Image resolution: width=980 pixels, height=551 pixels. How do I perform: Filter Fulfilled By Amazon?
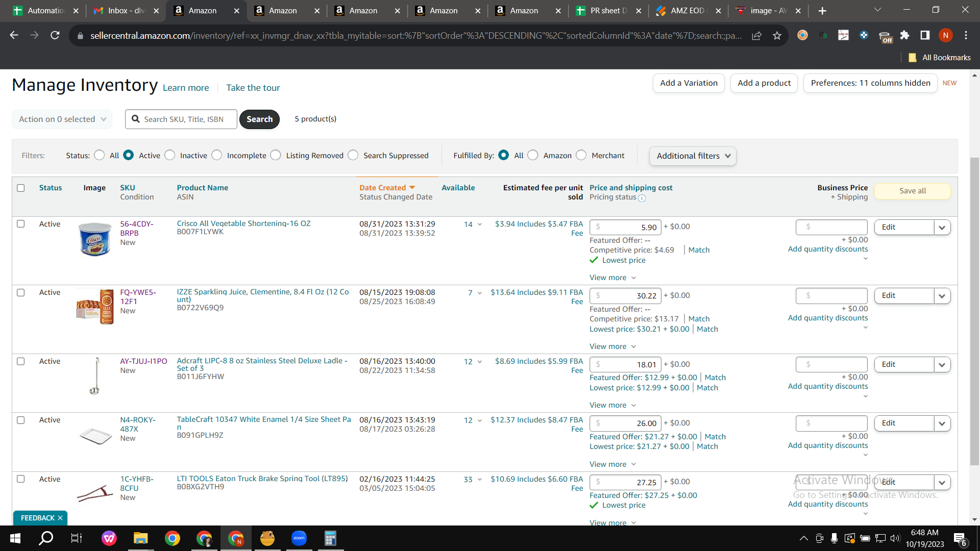point(533,155)
